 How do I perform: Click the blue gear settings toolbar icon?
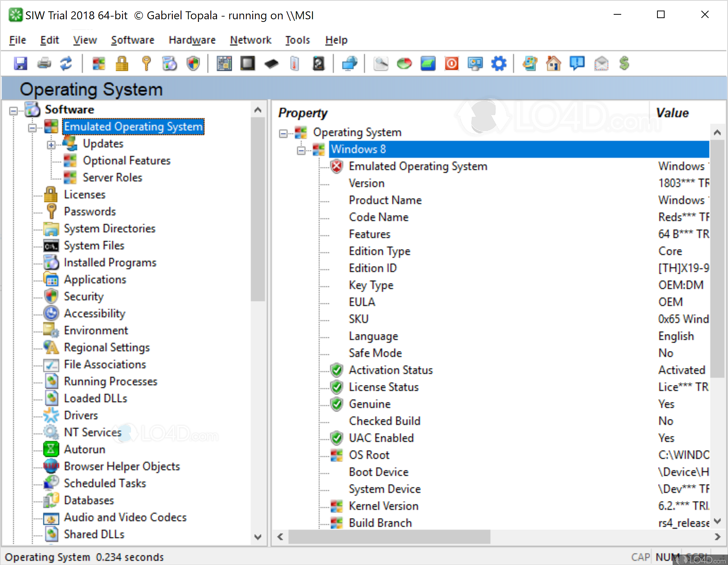pos(499,63)
